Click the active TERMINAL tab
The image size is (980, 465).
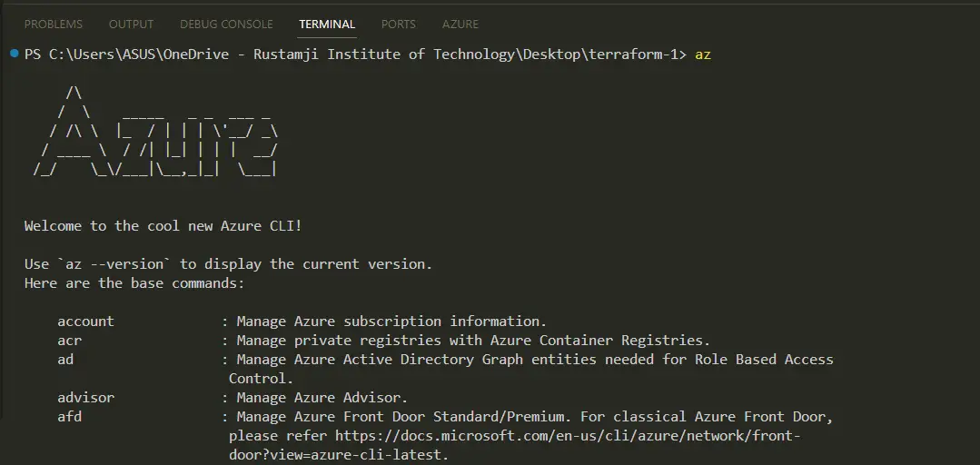click(327, 25)
